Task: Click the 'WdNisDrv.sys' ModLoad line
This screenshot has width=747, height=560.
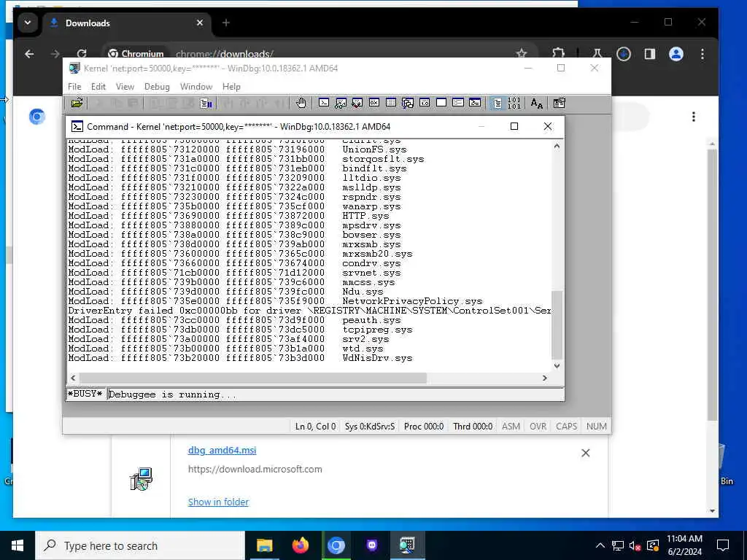Action: (240, 358)
